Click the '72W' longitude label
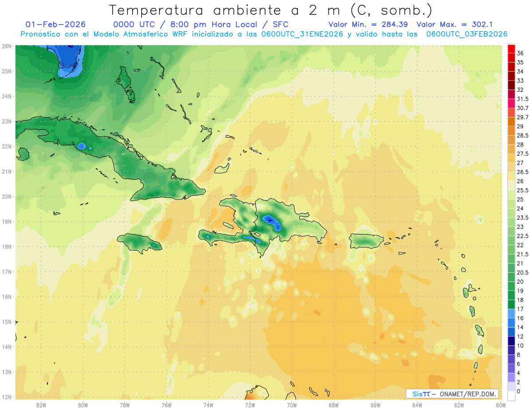Viewport: 532px width, 411px height. click(250, 405)
